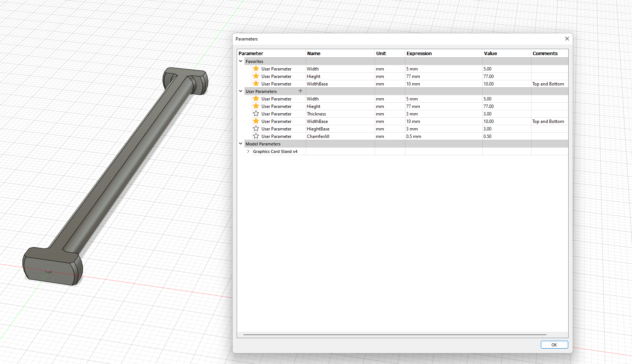The height and width of the screenshot is (364, 632).
Task: Click OK to confirm parameters
Action: pos(554,345)
